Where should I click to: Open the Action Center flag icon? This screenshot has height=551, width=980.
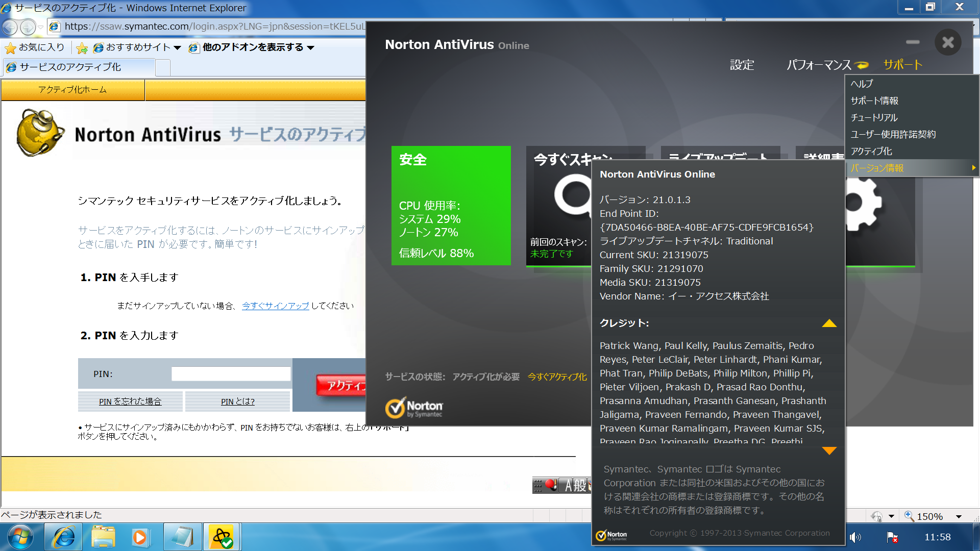click(892, 537)
